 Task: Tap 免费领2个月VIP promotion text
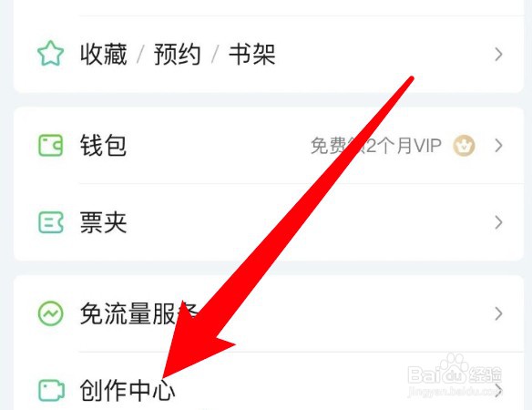pos(376,146)
